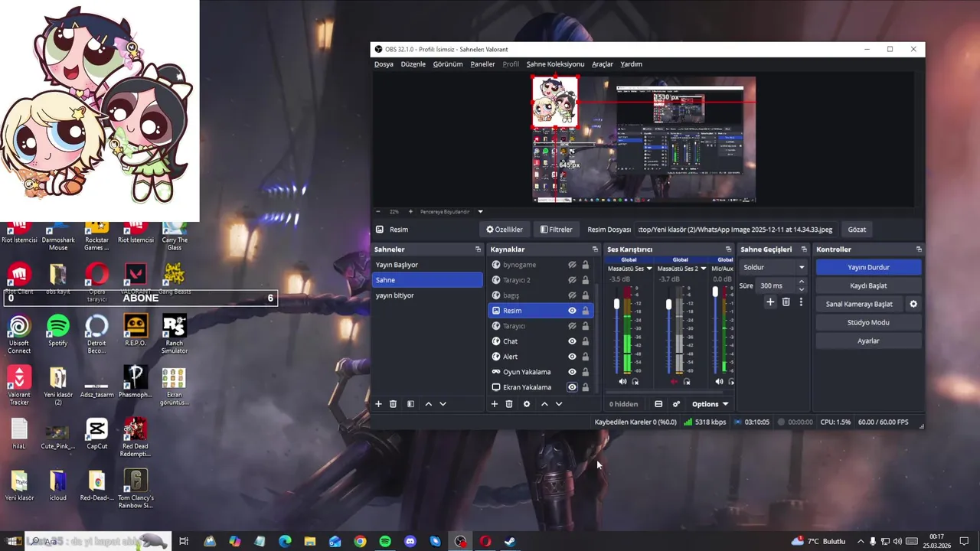Open the Görünüm menu
Viewport: 980px width, 551px height.
click(448, 64)
